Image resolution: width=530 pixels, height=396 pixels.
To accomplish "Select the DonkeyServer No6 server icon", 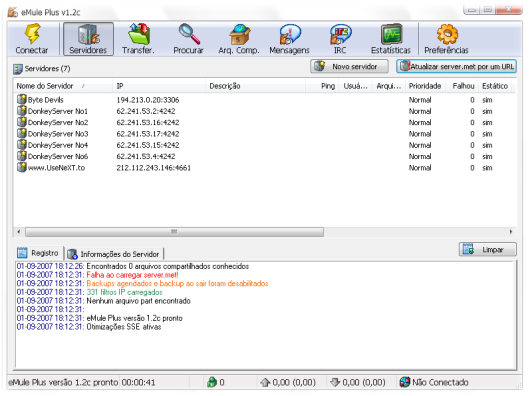I will (x=22, y=156).
